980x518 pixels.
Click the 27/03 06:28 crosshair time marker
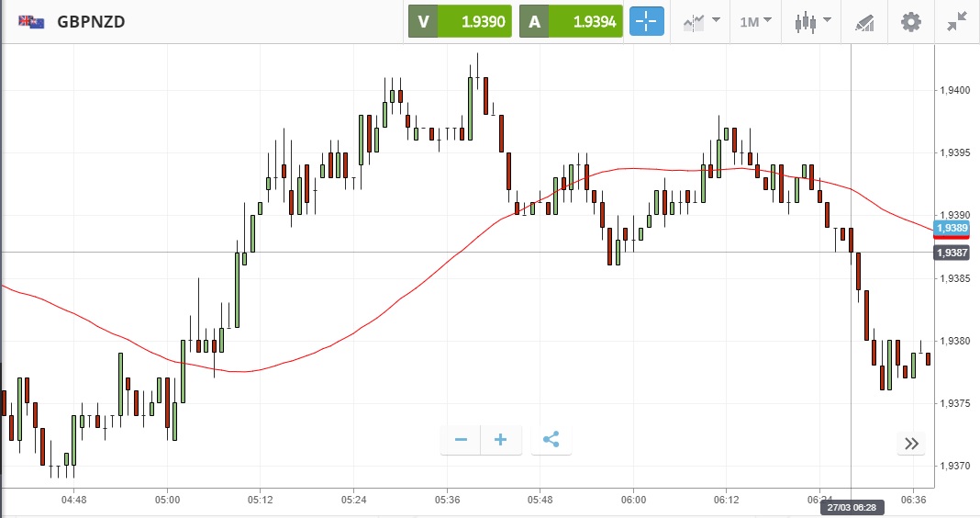pyautogui.click(x=851, y=508)
